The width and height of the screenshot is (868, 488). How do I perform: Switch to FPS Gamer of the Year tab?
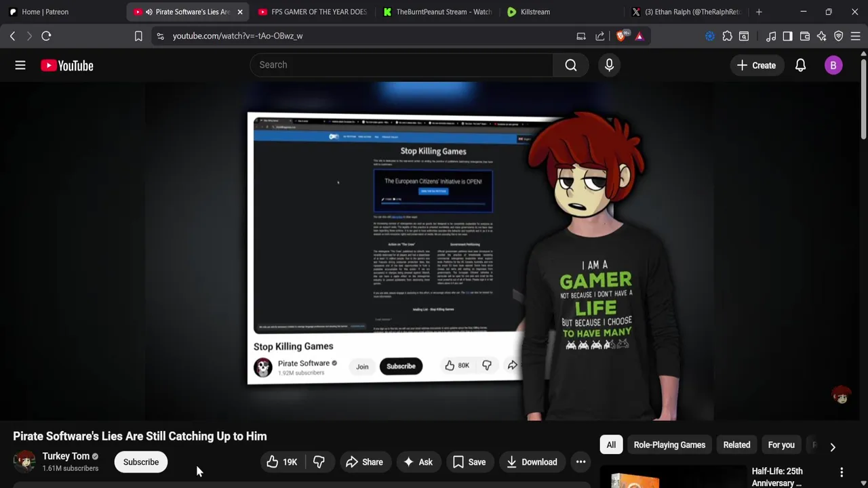point(313,12)
